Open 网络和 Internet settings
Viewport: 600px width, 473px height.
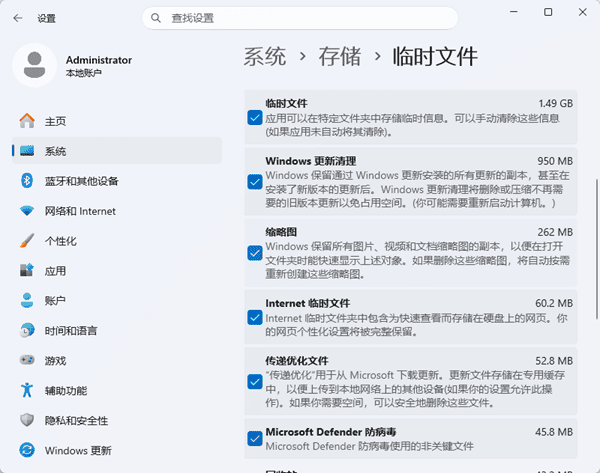[x=117, y=211]
